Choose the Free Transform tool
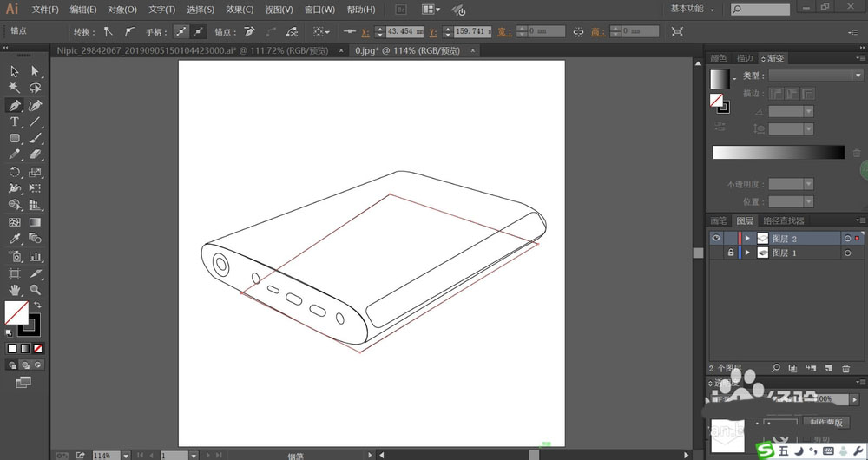 pyautogui.click(x=36, y=188)
